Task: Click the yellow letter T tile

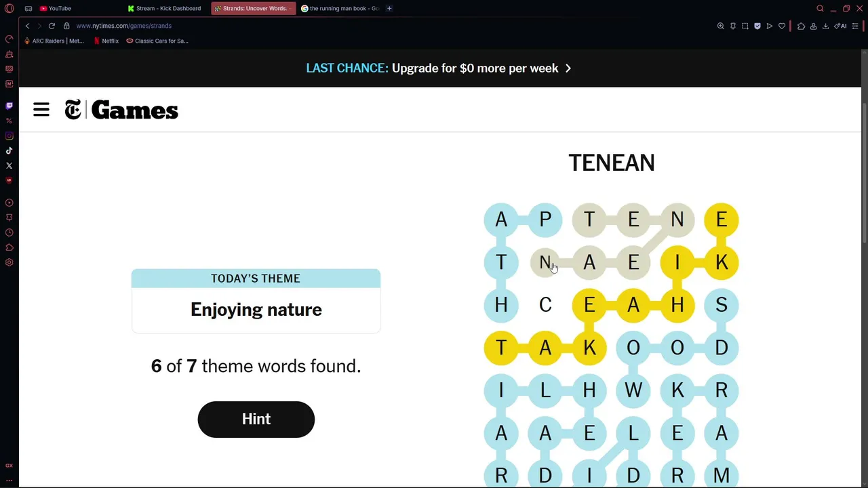Action: (501, 348)
